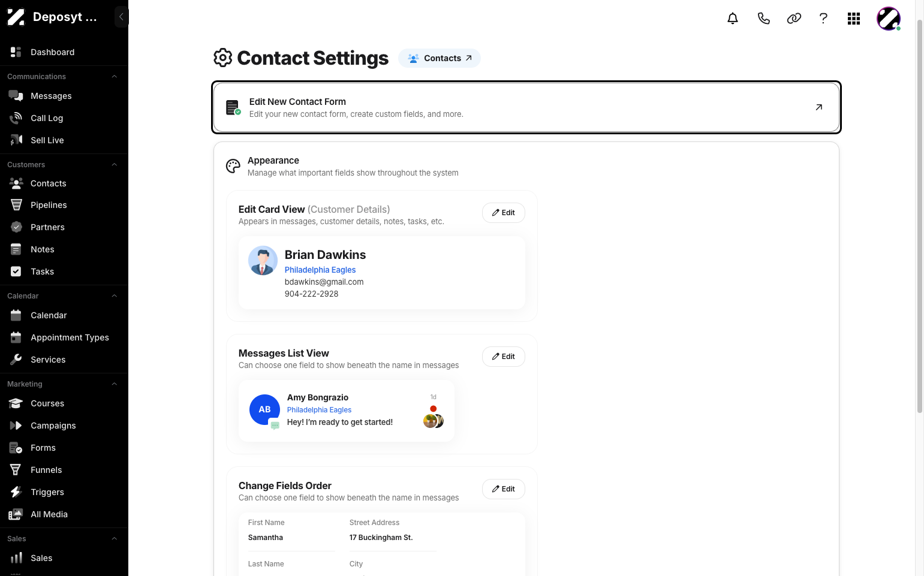Screen dimensions: 924x576
Task: Click the Deposyt logo
Action: click(16, 17)
